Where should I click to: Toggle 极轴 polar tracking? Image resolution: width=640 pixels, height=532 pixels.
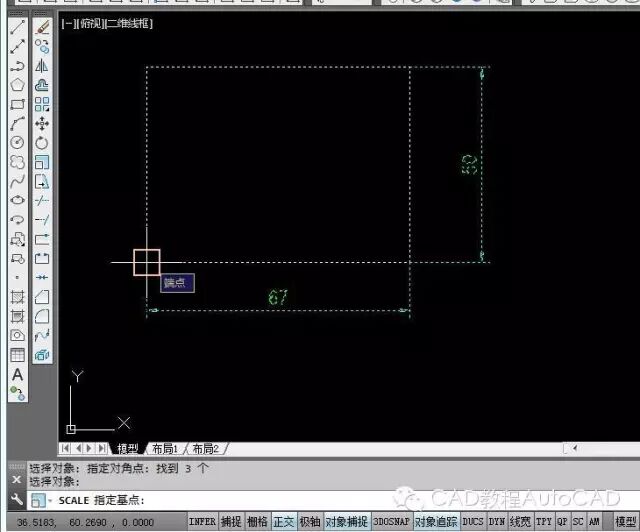click(310, 521)
